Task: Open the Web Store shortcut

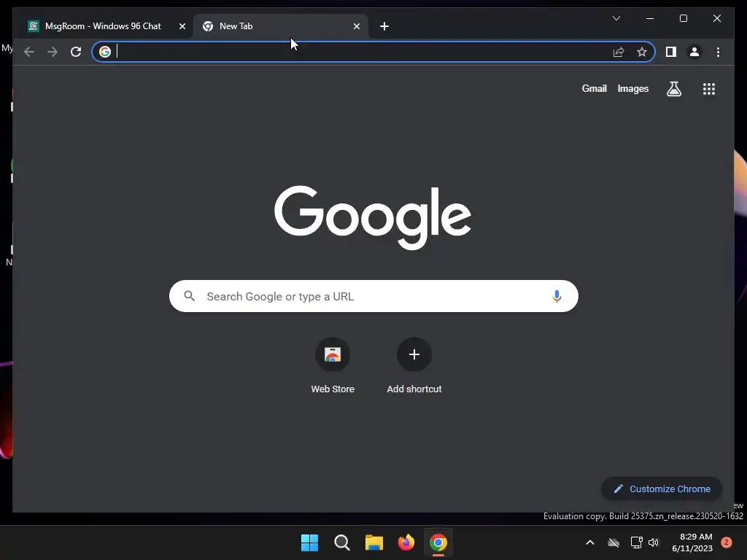Action: pyautogui.click(x=333, y=365)
